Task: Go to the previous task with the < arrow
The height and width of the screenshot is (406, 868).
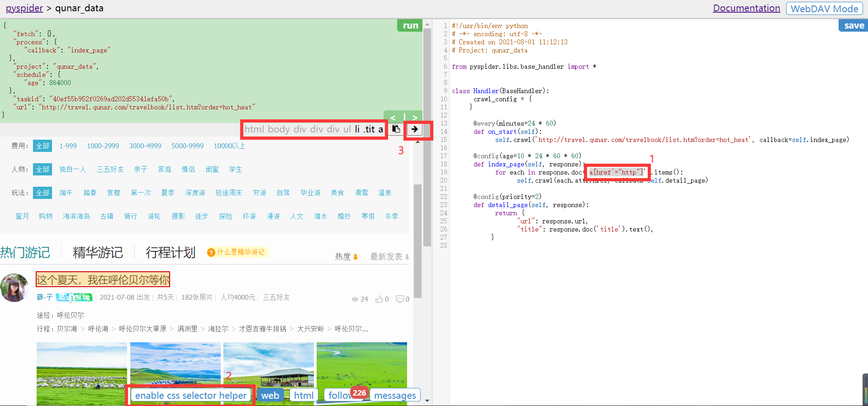Action: (x=393, y=118)
